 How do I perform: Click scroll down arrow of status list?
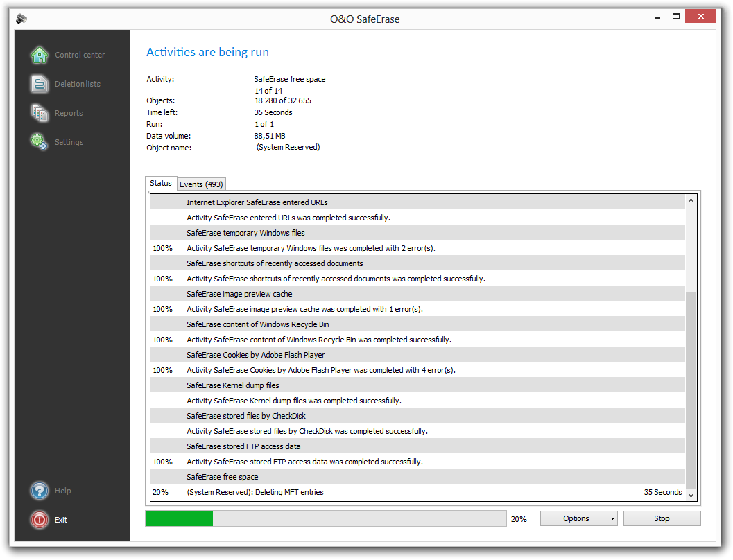coord(691,495)
